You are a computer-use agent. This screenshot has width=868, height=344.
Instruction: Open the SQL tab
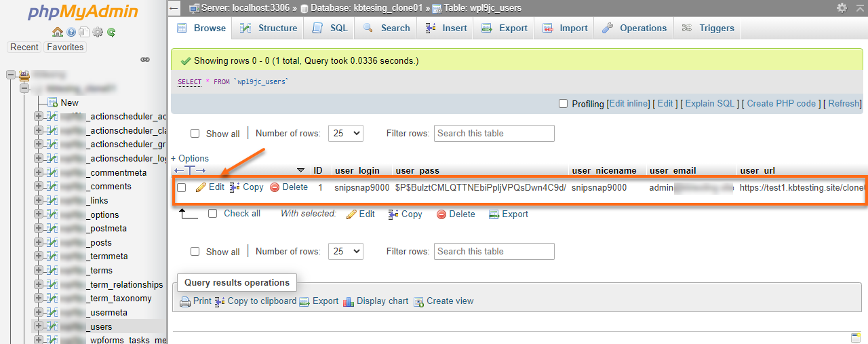pos(330,28)
